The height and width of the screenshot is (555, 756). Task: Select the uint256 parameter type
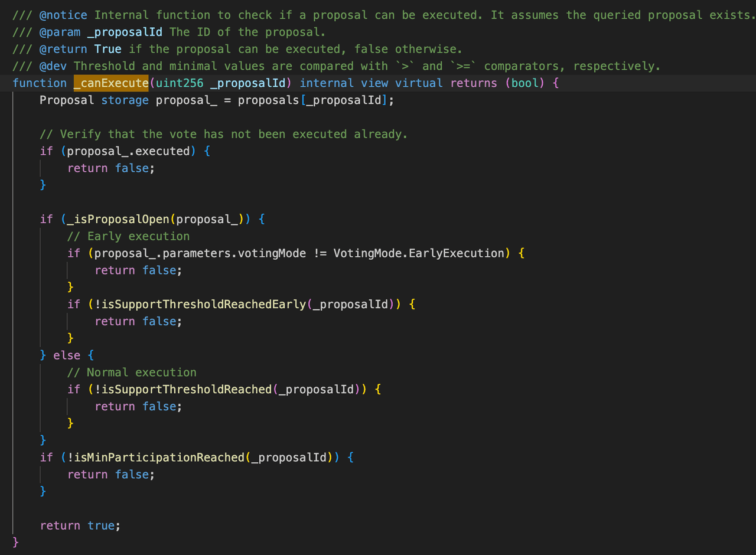pyautogui.click(x=179, y=83)
